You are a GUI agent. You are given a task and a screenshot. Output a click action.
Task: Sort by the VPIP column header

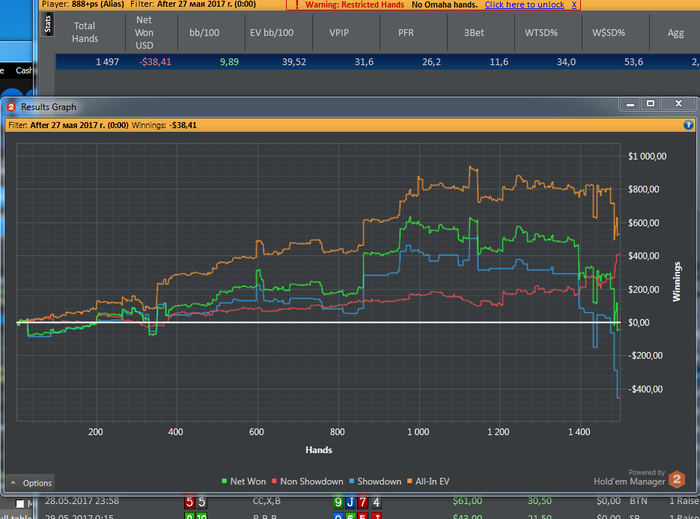coord(339,33)
